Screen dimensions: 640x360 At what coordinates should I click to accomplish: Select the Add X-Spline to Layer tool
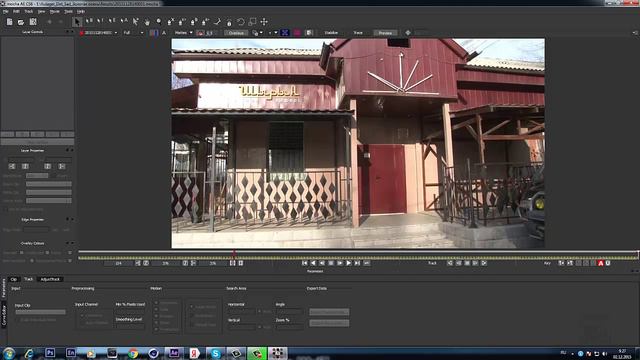click(182, 22)
